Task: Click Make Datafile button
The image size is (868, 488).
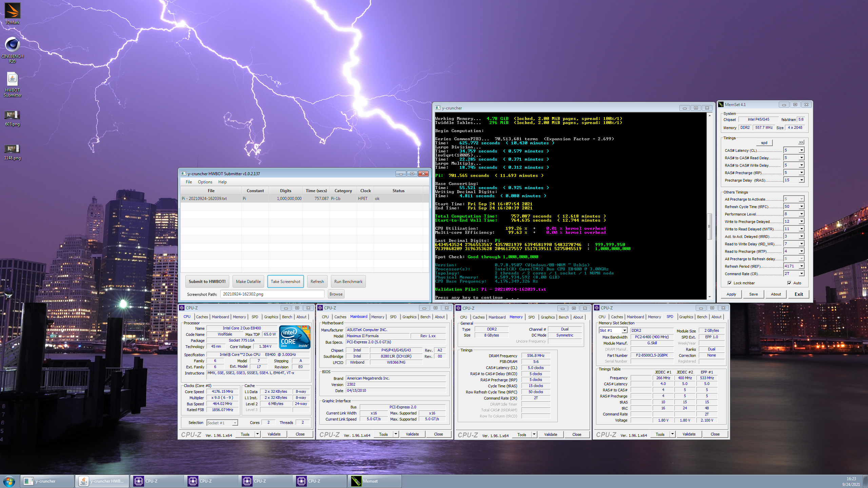Action: [248, 282]
